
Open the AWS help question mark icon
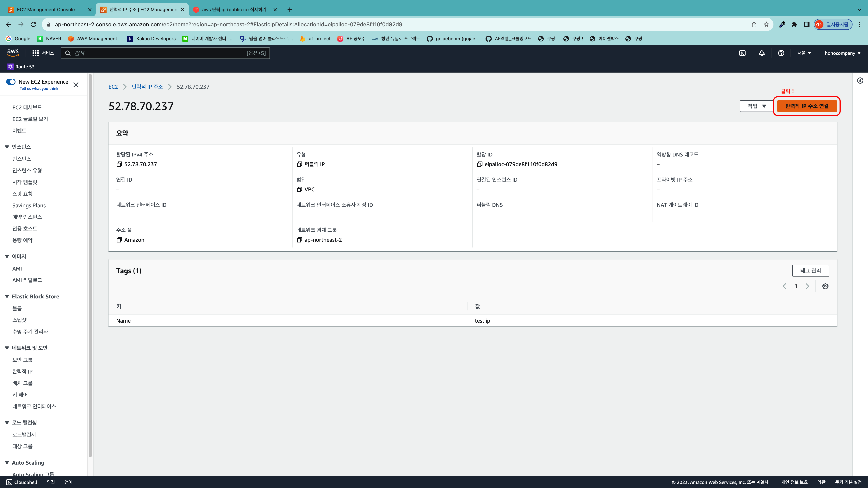[781, 53]
